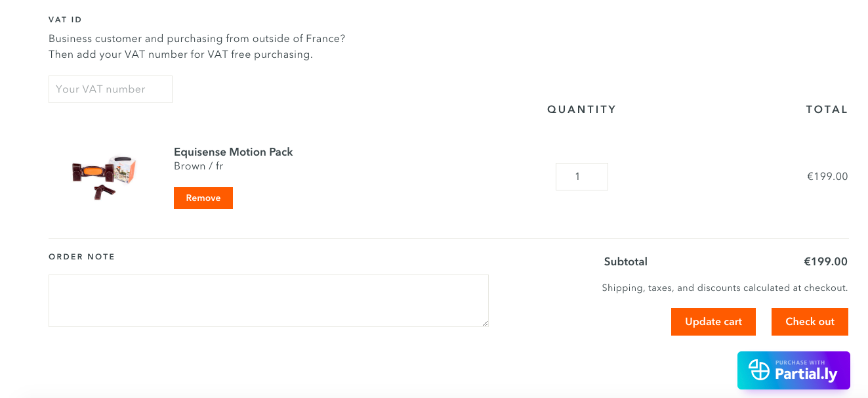Click the QUANTITY column header
This screenshot has height=398, width=868.
[582, 110]
